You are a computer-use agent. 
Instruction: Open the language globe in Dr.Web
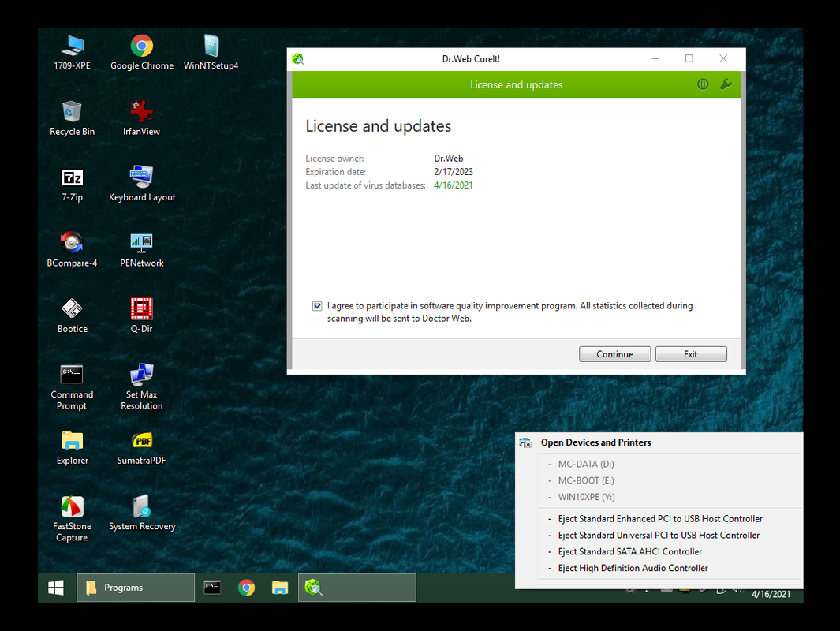coord(703,84)
